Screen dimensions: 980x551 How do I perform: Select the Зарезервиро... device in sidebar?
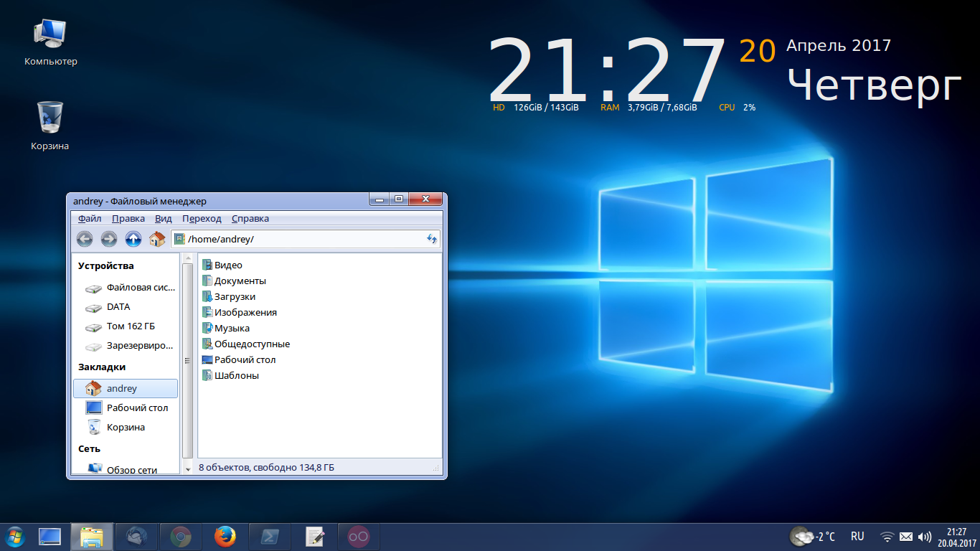126,346
